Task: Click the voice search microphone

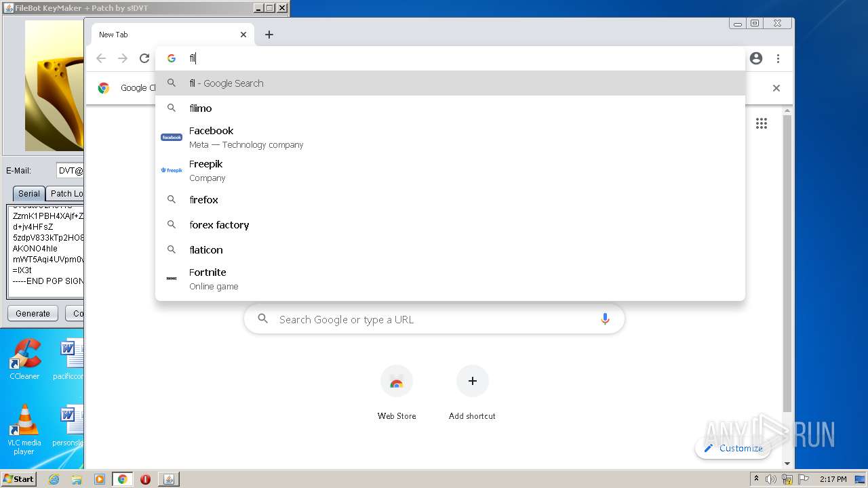Action: pyautogui.click(x=605, y=319)
